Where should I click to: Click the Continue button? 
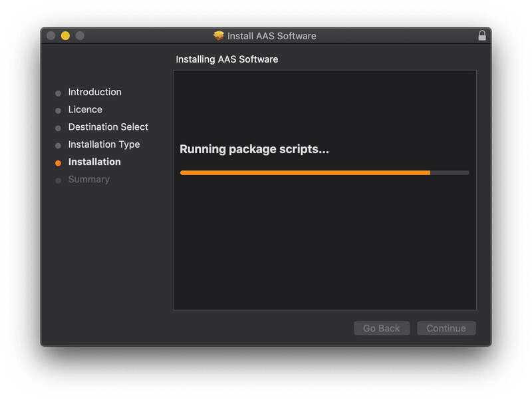[446, 327]
